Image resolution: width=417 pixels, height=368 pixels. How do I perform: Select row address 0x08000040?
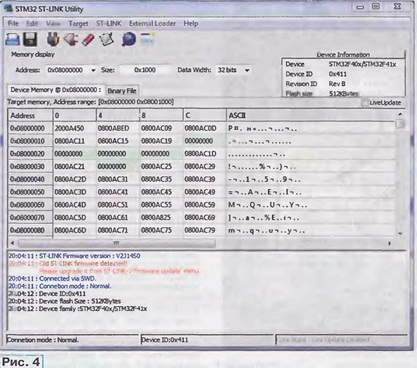pyautogui.click(x=30, y=179)
